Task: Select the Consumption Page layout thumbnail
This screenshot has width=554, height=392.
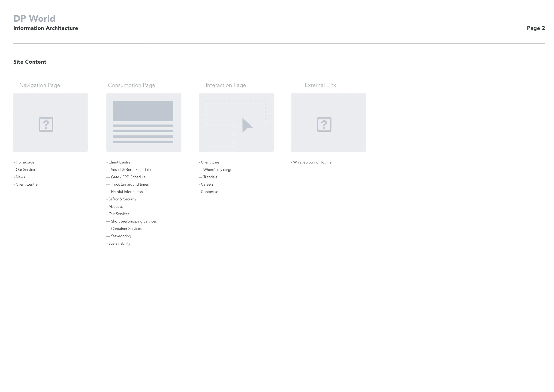Action: [x=144, y=122]
